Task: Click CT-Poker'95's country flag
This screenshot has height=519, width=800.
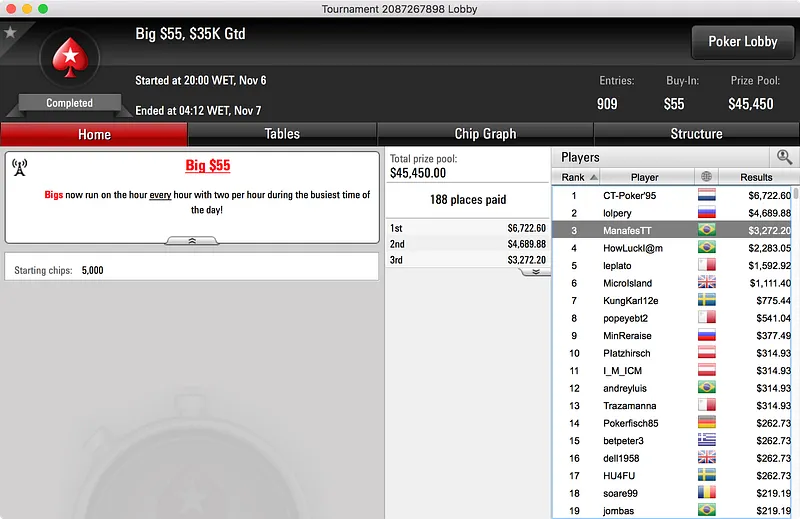Action: 707,195
